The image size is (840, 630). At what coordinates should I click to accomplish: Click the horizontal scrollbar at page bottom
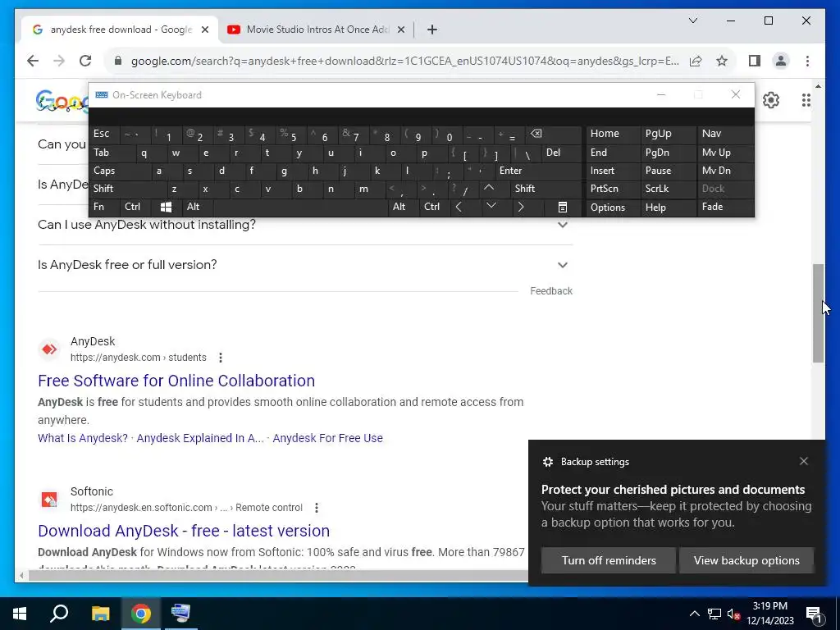(279, 576)
